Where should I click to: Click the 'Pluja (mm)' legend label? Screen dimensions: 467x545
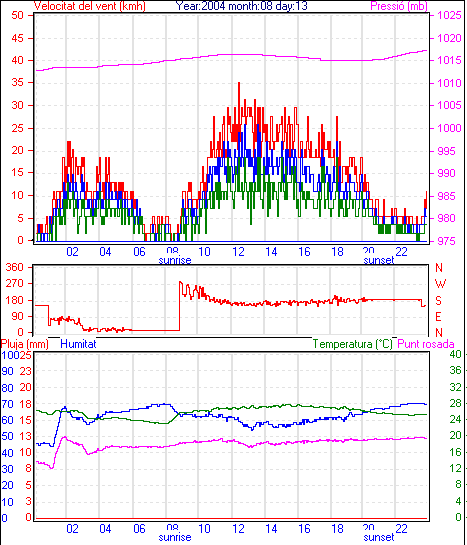click(x=24, y=344)
